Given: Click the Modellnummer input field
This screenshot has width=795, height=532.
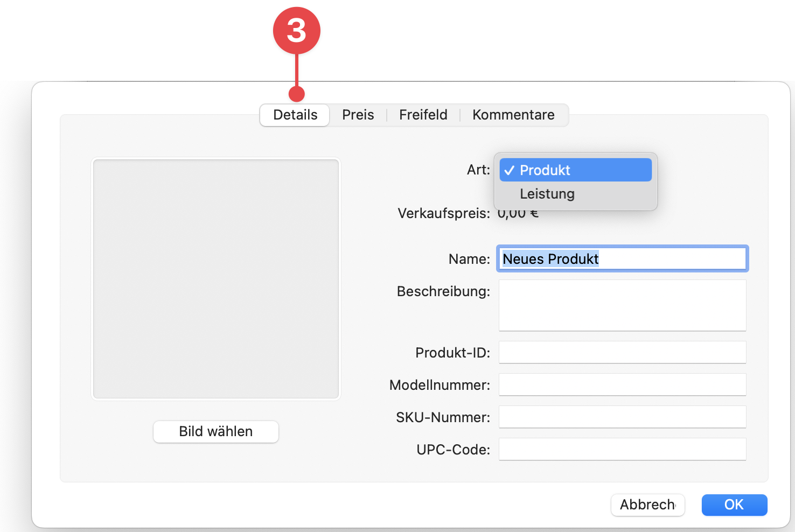Looking at the screenshot, I should [x=622, y=384].
